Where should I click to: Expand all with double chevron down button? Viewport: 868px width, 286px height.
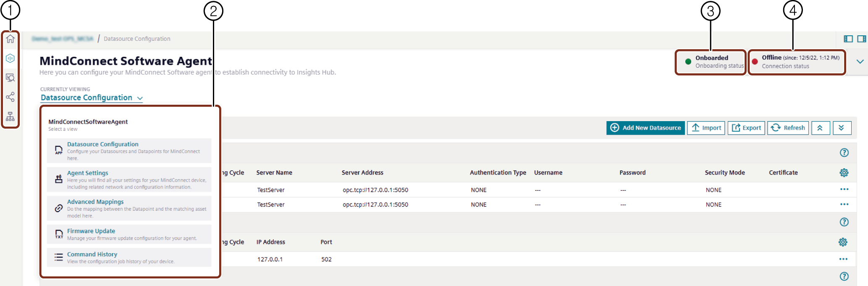pyautogui.click(x=842, y=128)
